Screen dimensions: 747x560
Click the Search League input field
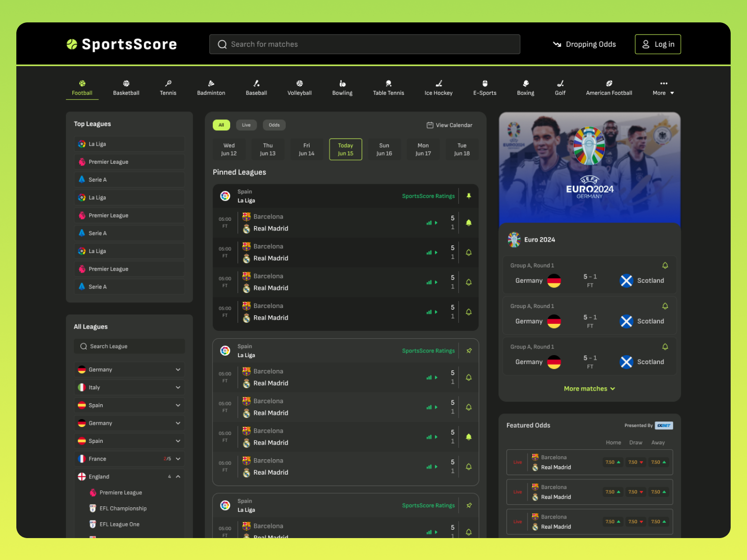coord(129,346)
